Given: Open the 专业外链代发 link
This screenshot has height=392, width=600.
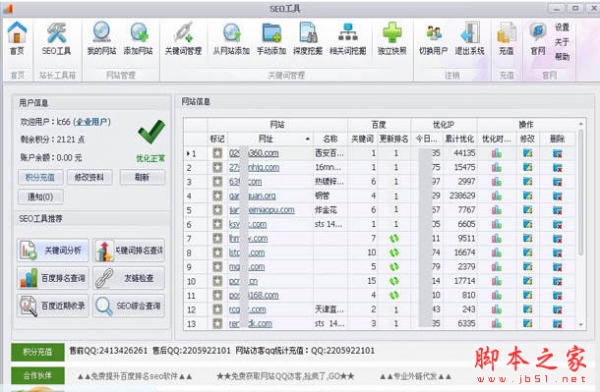Looking at the screenshot, I should point(415,376).
